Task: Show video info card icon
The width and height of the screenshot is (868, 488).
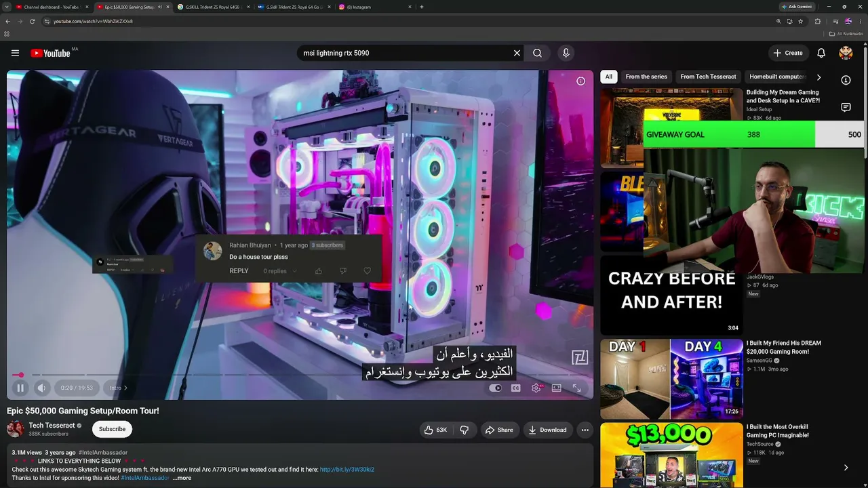Action: 580,81
